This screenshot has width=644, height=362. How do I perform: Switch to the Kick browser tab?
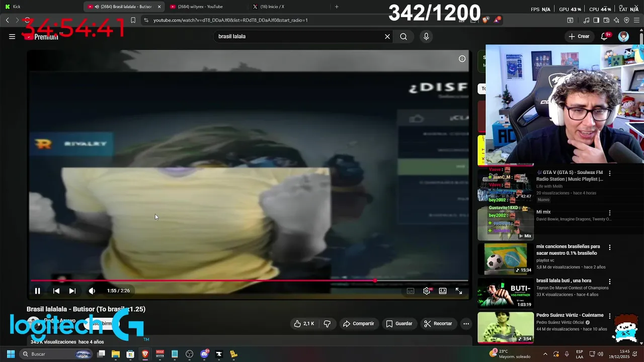(40, 7)
